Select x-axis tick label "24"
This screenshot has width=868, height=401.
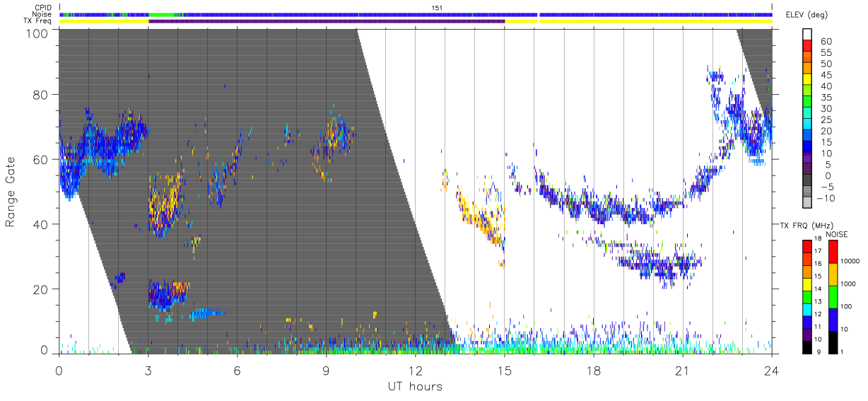(772, 370)
